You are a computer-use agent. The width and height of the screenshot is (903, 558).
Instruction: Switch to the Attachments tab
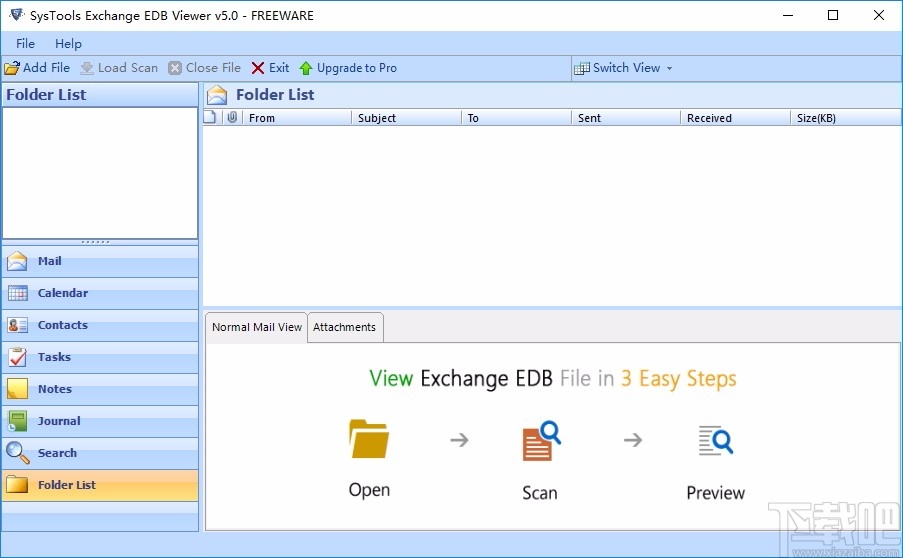[344, 327]
